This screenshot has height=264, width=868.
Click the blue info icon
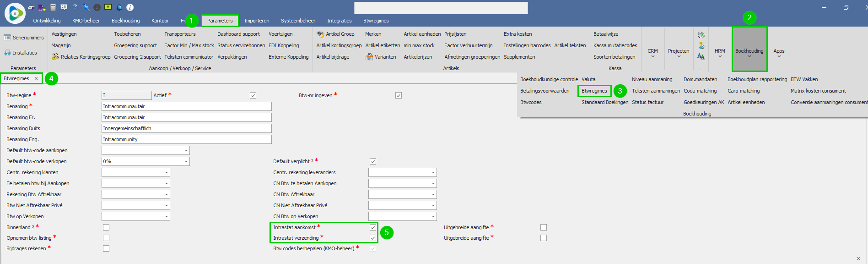[x=130, y=7]
